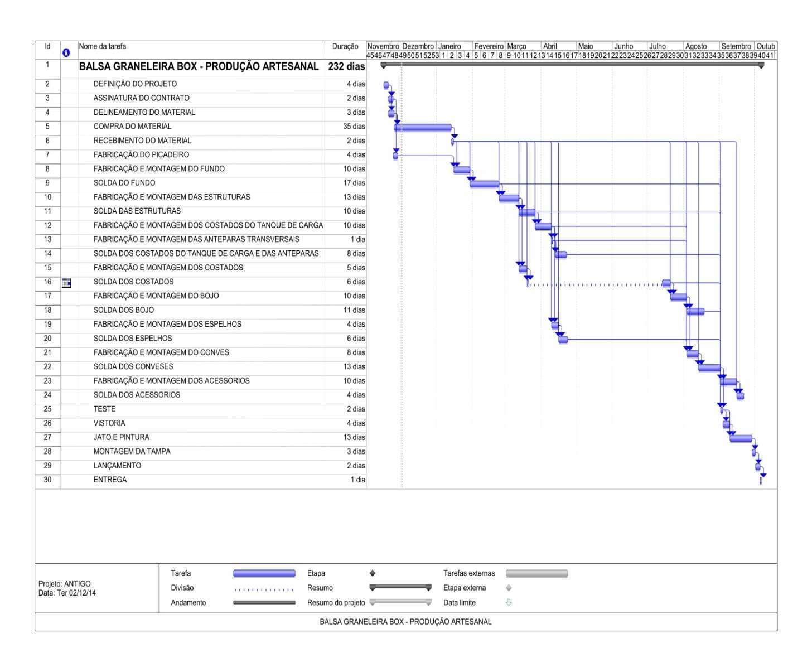
Task: Select the COMPRA DO MATERIAL task name
Action: point(132,127)
